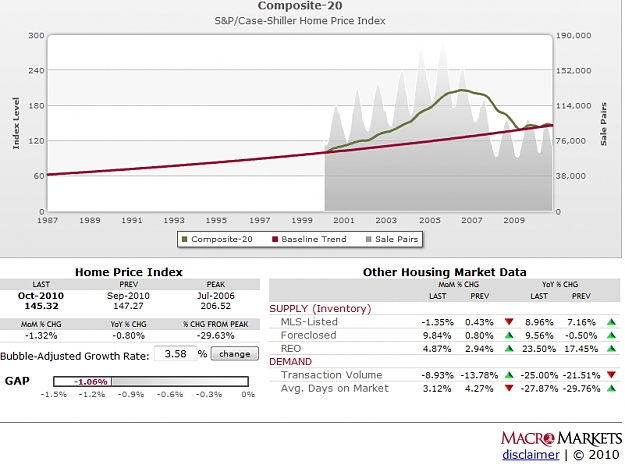The height and width of the screenshot is (472, 625).
Task: Toggle Baseline Trend legend entry
Action: coord(309,239)
